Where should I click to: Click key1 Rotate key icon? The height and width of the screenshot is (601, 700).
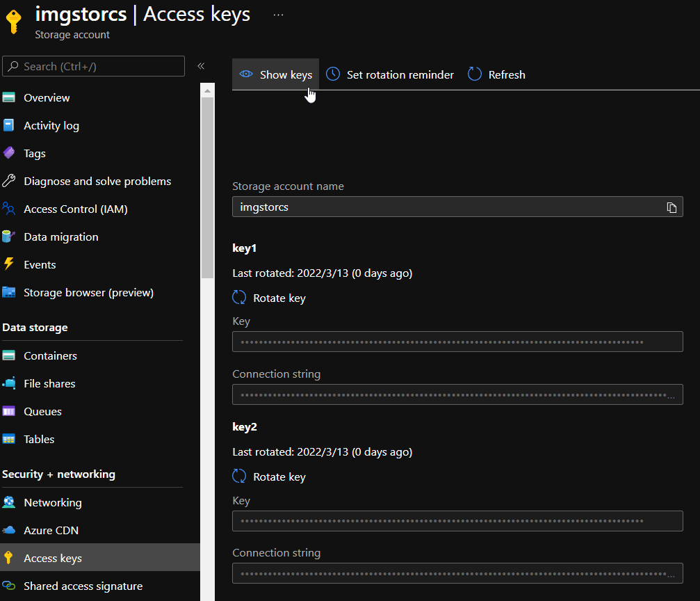pos(239,298)
